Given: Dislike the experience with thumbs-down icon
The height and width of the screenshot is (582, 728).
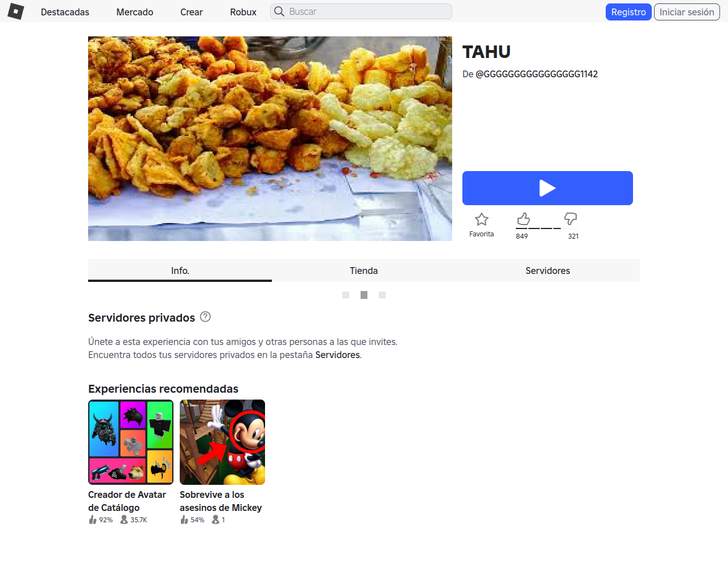Looking at the screenshot, I should [x=570, y=219].
